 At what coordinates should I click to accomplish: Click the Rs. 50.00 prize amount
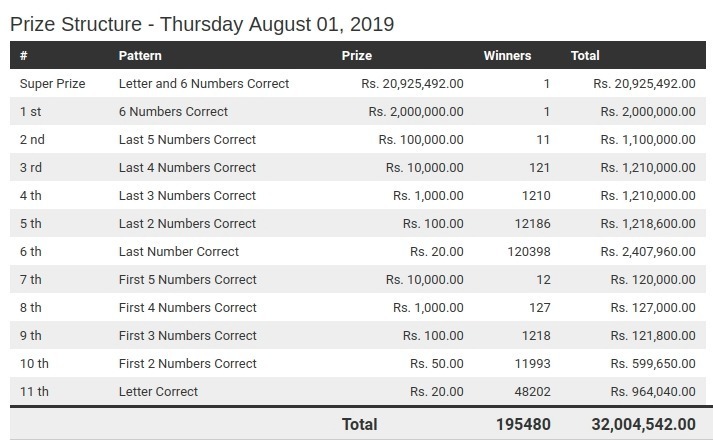(x=436, y=364)
